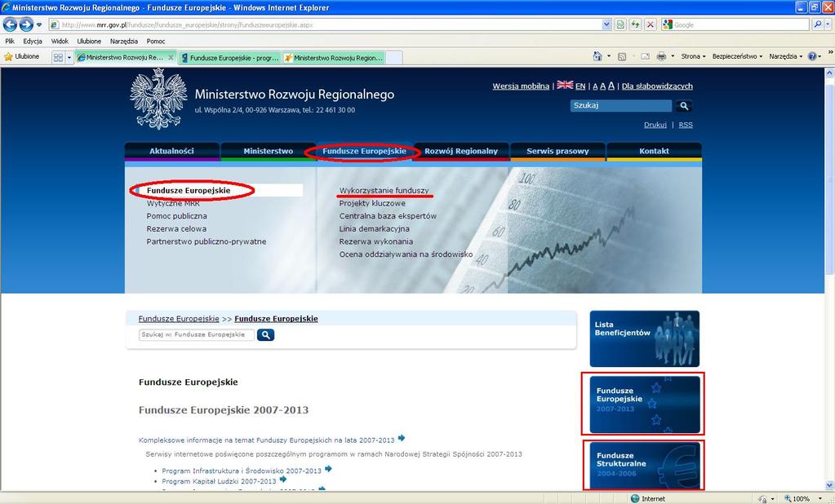The image size is (835, 504).
Task: Open the Fundusze Strukturalne 2004-2006 banner
Action: [x=644, y=465]
